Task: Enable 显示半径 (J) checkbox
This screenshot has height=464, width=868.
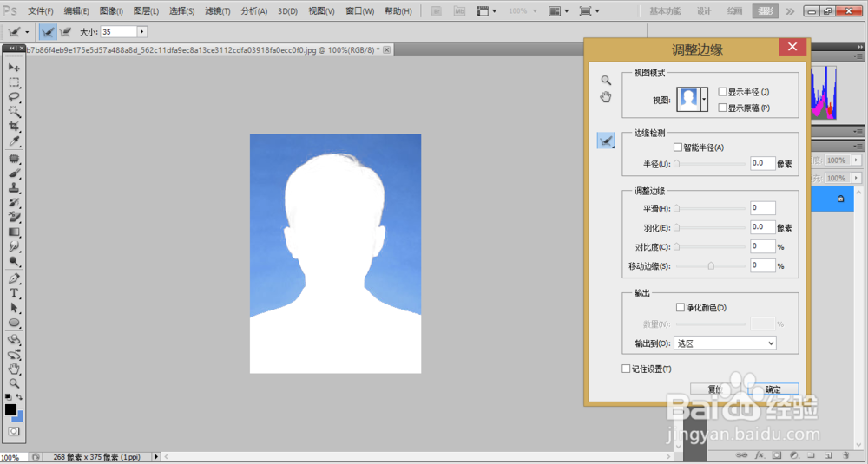Action: (x=722, y=92)
